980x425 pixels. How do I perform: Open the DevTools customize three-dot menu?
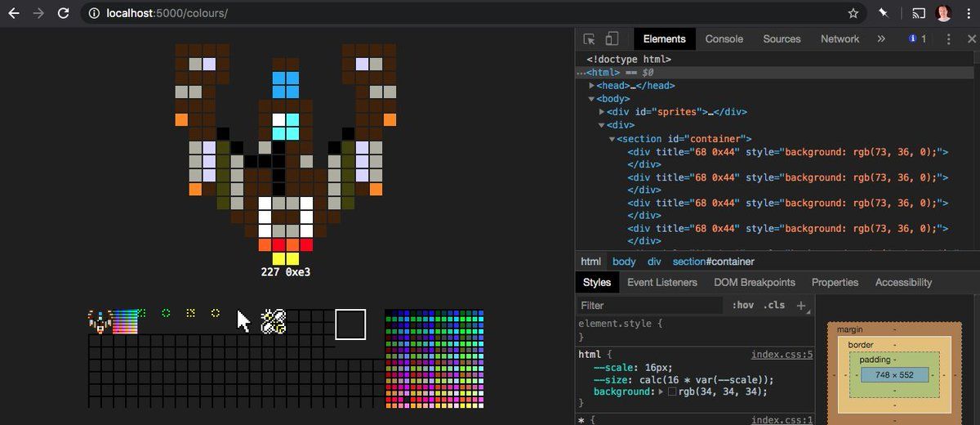(948, 38)
